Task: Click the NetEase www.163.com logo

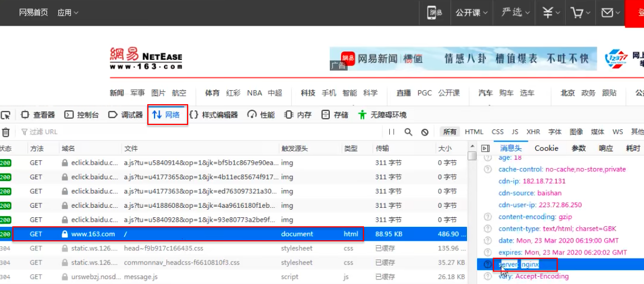Action: coord(146,58)
